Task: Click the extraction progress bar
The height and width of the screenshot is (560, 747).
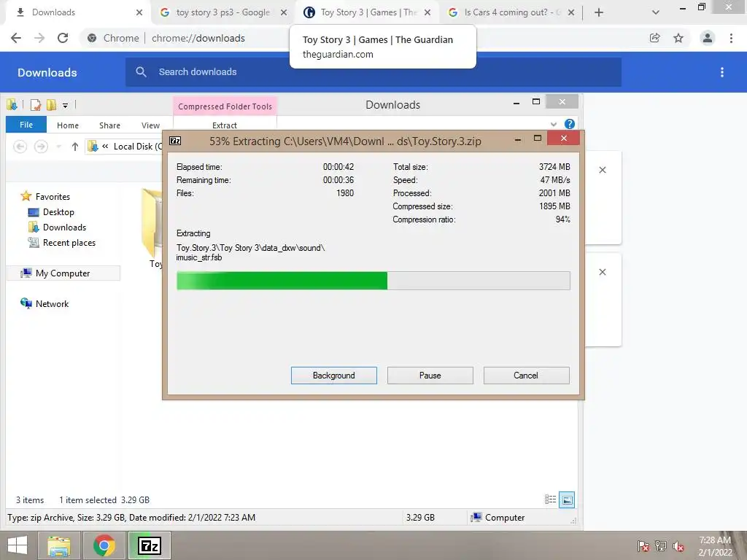Action: click(x=373, y=281)
